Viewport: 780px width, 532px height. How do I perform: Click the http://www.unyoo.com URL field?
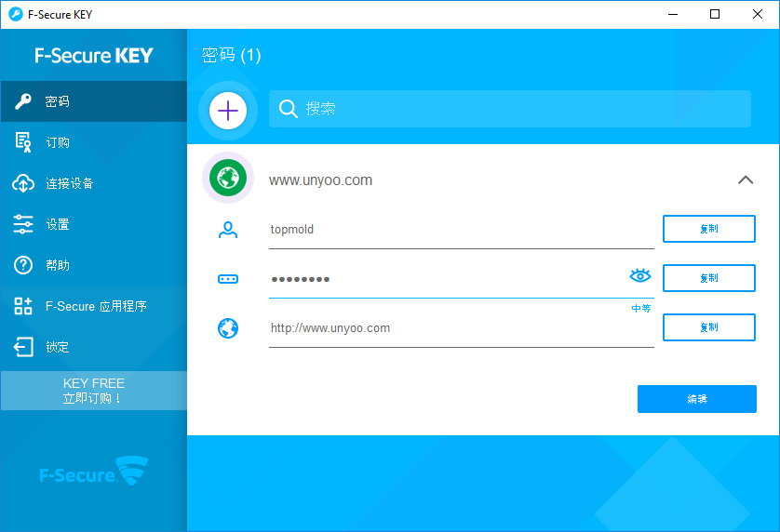point(461,328)
